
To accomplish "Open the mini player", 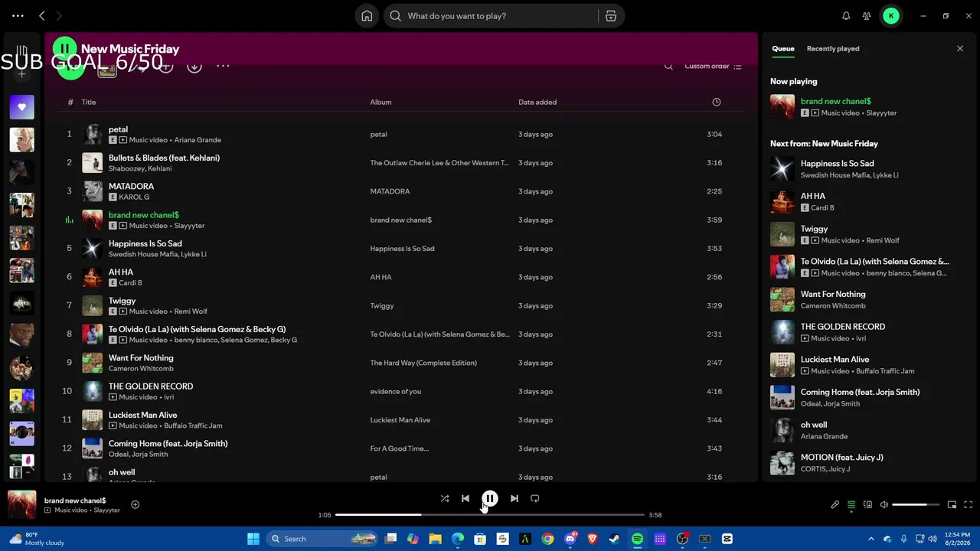I will (952, 505).
